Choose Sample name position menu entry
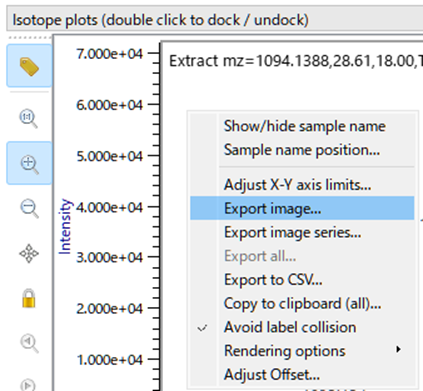Image resolution: width=423 pixels, height=391 pixels. coord(302,150)
